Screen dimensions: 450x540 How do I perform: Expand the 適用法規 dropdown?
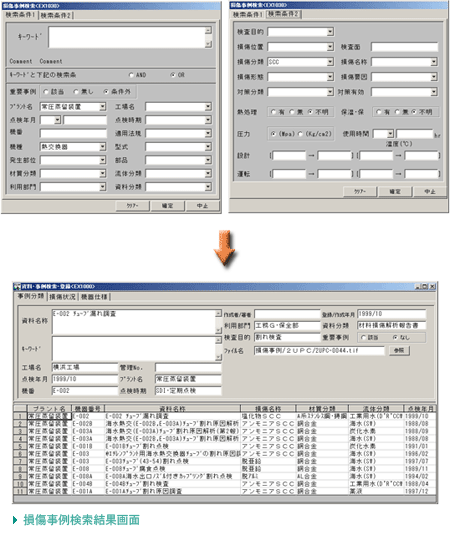[x=208, y=133]
